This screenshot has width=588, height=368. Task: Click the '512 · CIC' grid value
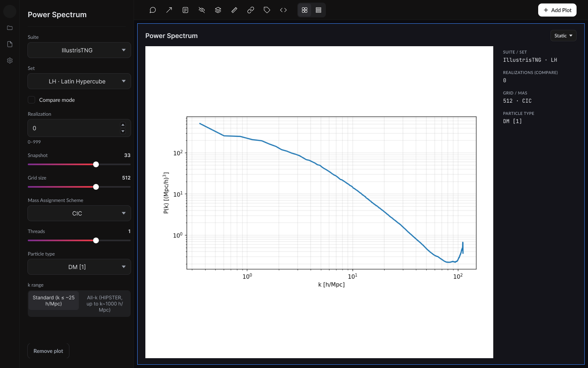point(517,101)
